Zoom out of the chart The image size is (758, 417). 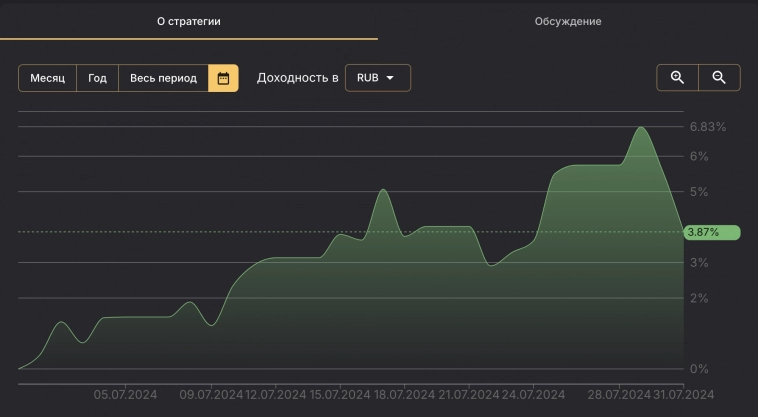pos(719,77)
